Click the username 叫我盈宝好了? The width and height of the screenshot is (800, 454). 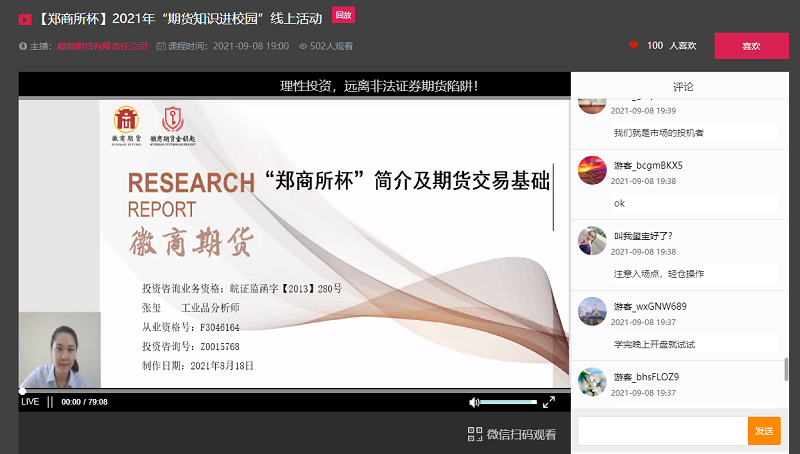tap(643, 236)
